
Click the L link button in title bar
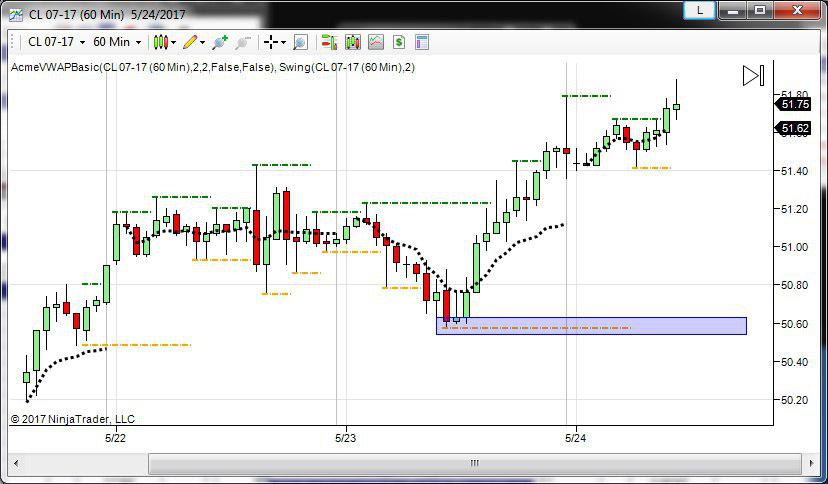[x=699, y=10]
